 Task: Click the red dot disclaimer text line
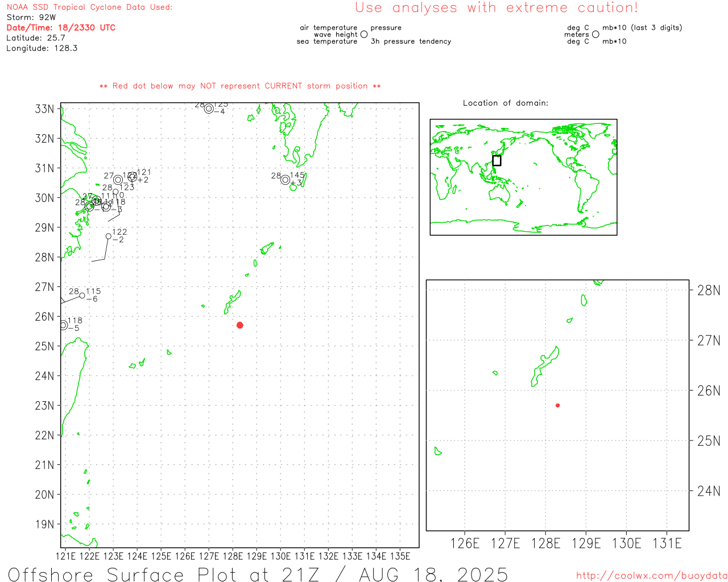(240, 86)
